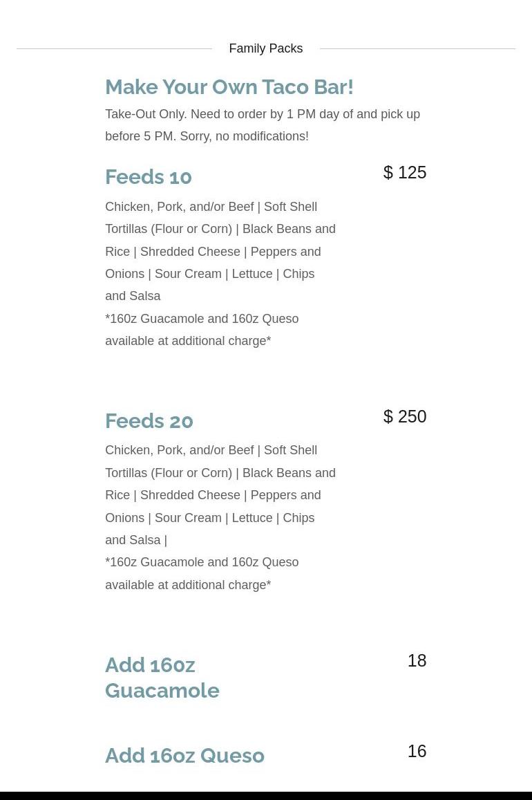Click the Feeds 20 ingredients description

point(220,495)
